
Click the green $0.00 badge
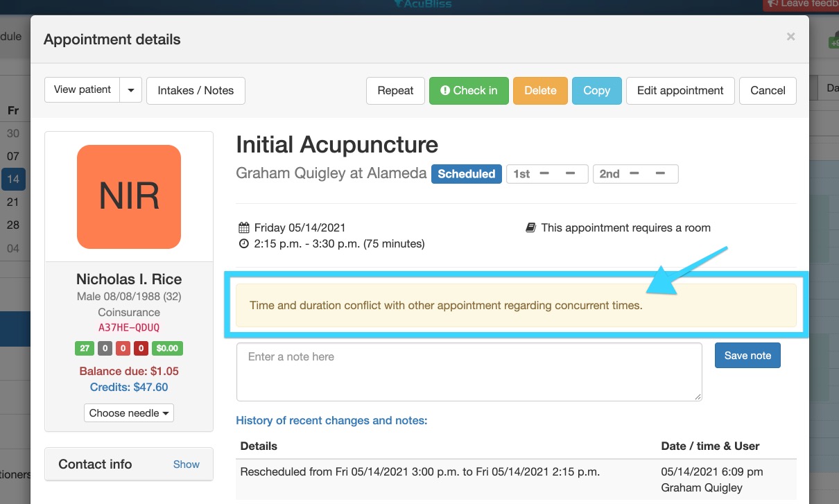pyautogui.click(x=167, y=348)
